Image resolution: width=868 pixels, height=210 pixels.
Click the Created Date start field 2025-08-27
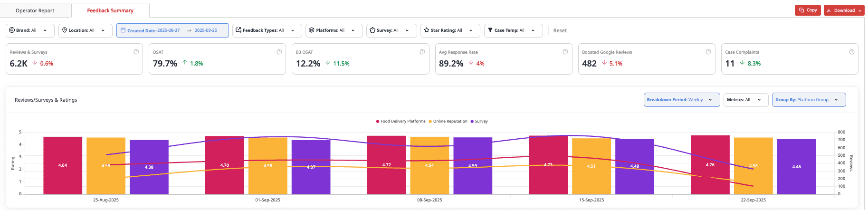[168, 30]
